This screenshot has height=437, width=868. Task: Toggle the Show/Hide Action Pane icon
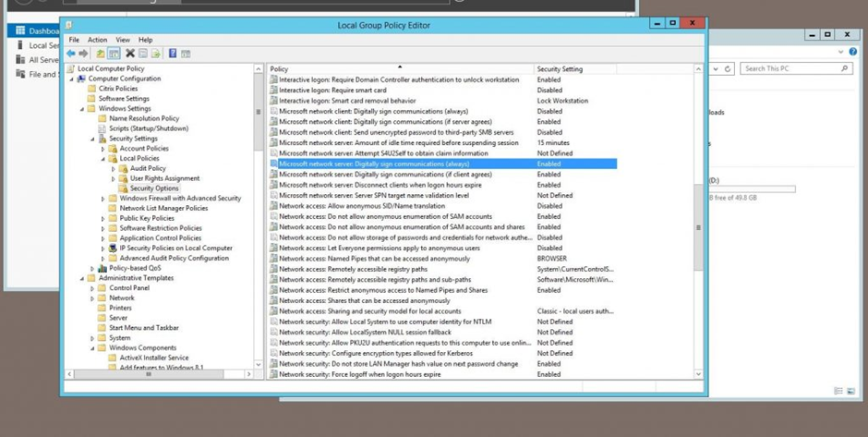coord(186,54)
